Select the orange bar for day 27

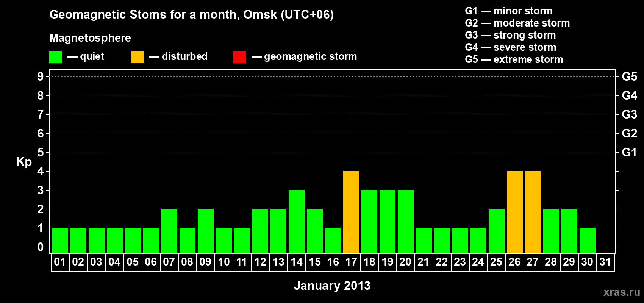(533, 212)
